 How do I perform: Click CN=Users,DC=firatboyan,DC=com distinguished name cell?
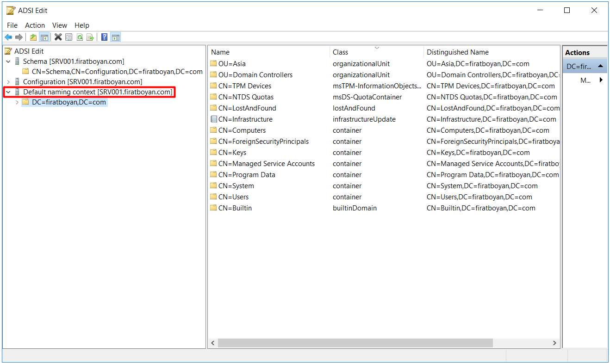point(479,197)
